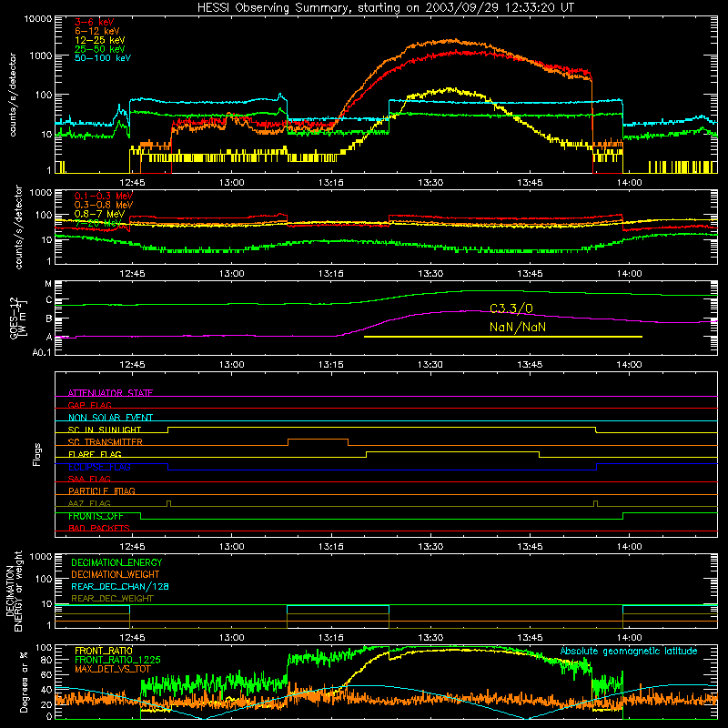The height and width of the screenshot is (728, 728).
Task: Click the 0.3-0.8 MeV legend entry
Action: coord(104,205)
